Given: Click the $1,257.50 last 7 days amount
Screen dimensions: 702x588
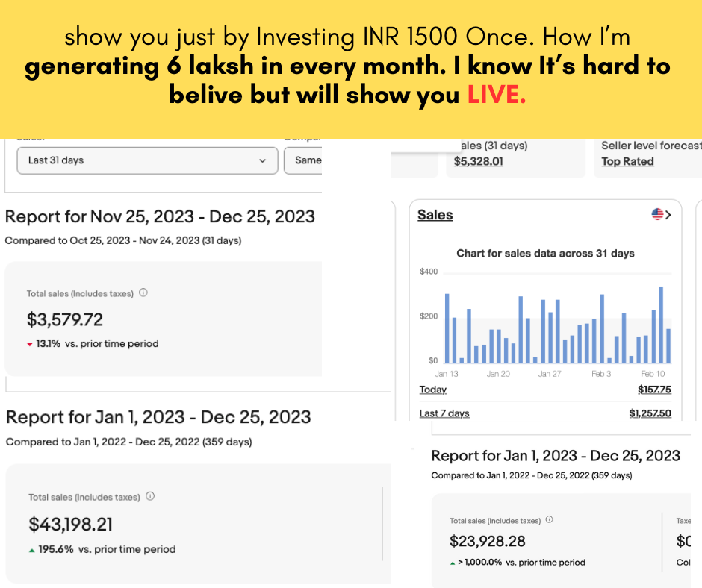Looking at the screenshot, I should [x=650, y=413].
